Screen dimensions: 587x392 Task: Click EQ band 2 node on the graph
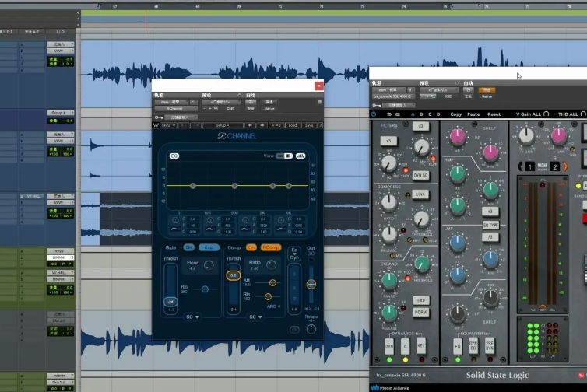coord(234,186)
